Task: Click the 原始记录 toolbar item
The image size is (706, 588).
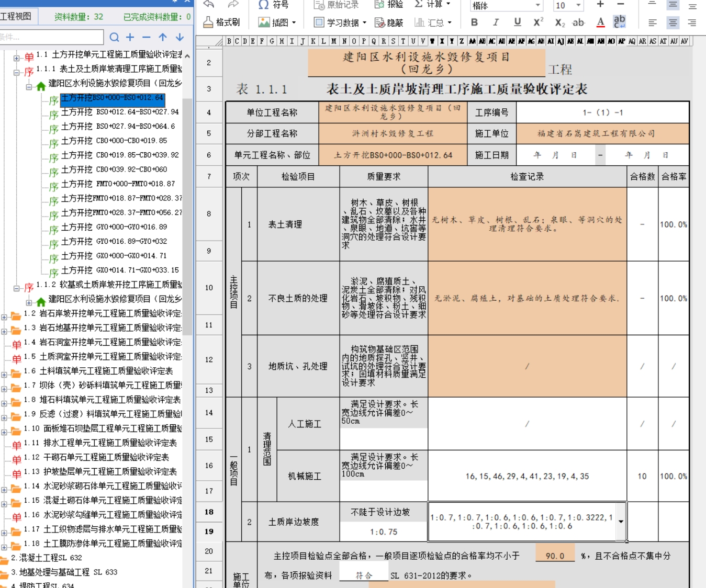Action: [x=337, y=5]
